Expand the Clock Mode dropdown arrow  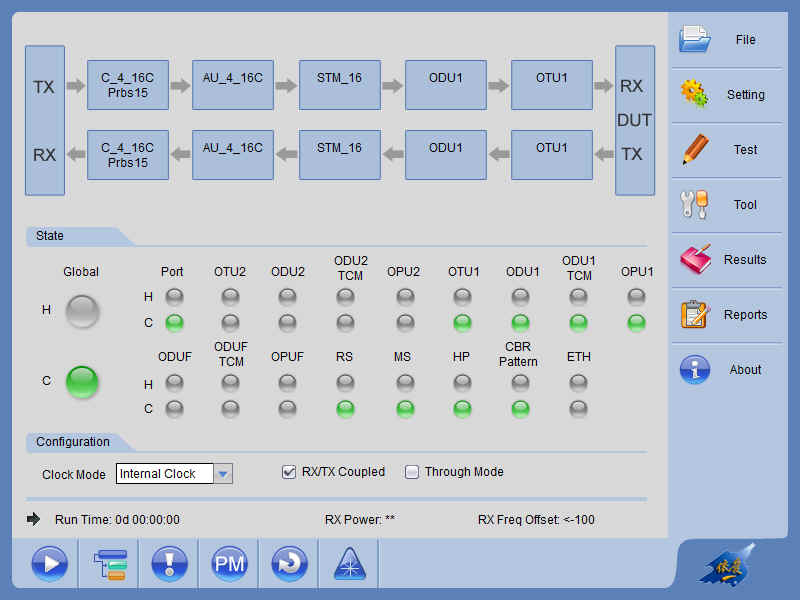coord(224,474)
